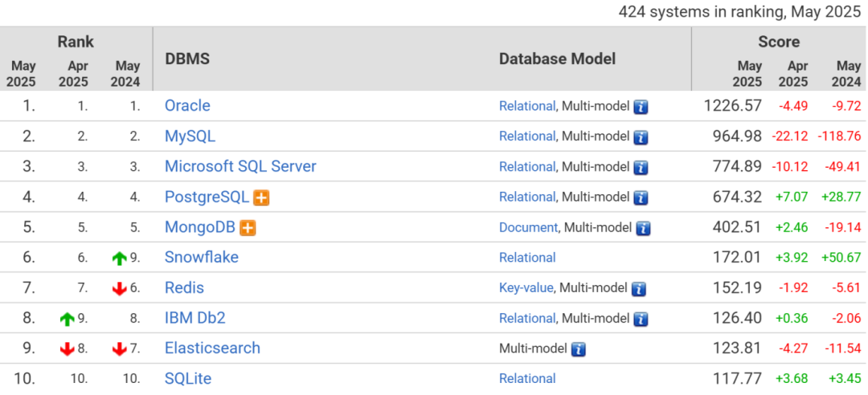Click orange plus icon beside MongoDB
The image size is (868, 395).
point(248,228)
